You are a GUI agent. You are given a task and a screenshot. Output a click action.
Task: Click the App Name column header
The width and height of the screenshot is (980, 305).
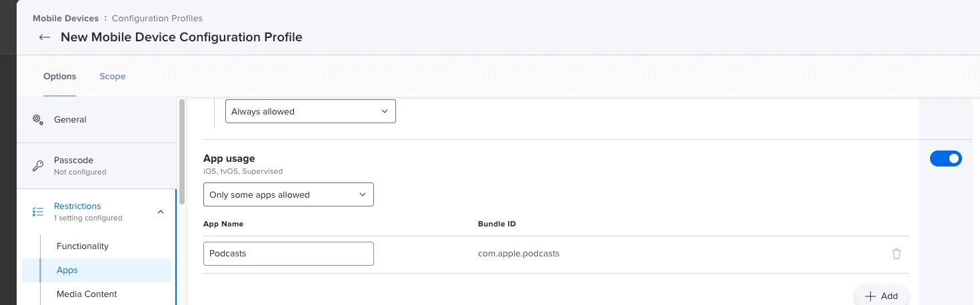pyautogui.click(x=224, y=224)
